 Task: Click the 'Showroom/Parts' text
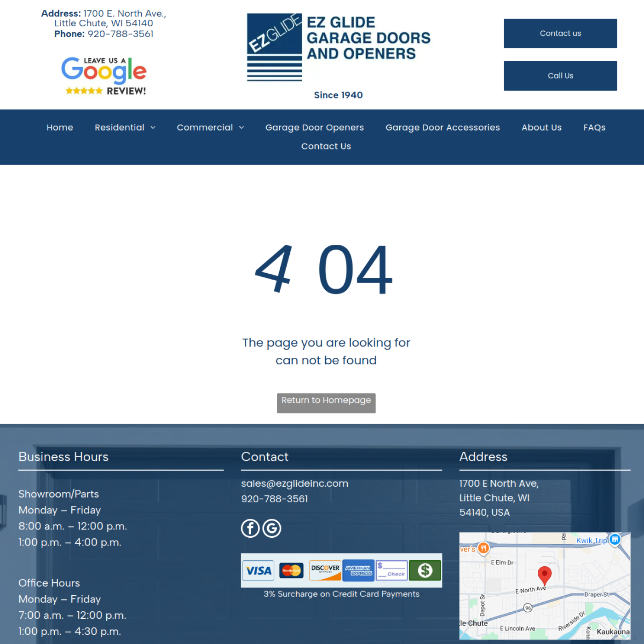pyautogui.click(x=58, y=494)
